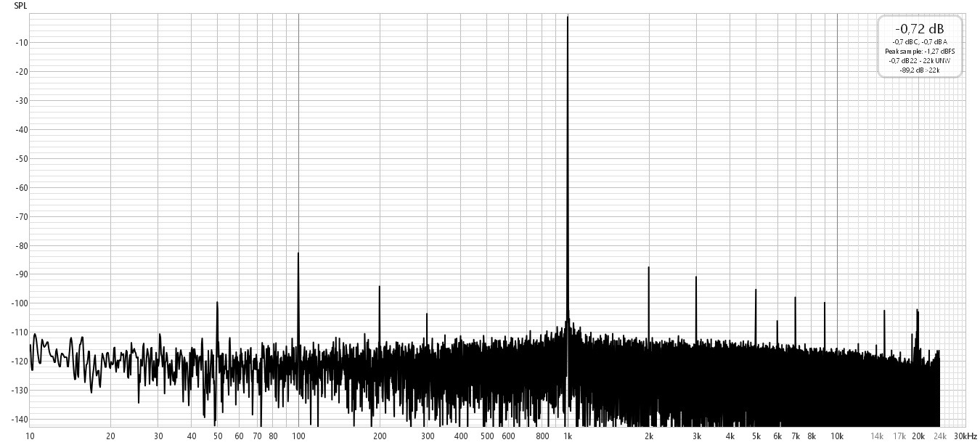Viewport: 980px width, 445px height.
Task: Click the 80 Hz frequency axis label
Action: coord(273,436)
